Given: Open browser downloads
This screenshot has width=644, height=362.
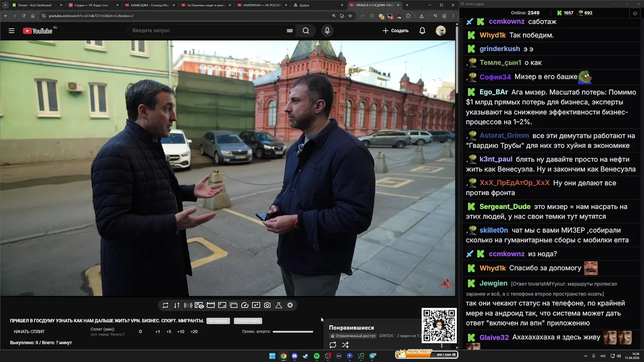Looking at the screenshot, I should coord(422,16).
